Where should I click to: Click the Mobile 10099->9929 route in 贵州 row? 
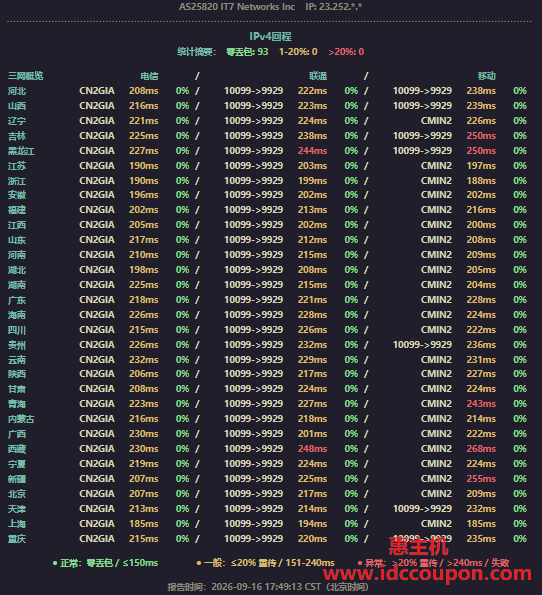pyautogui.click(x=422, y=345)
